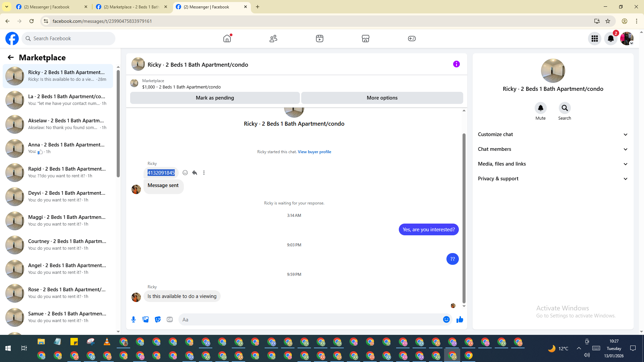Open emoji picker in message field

click(446, 319)
